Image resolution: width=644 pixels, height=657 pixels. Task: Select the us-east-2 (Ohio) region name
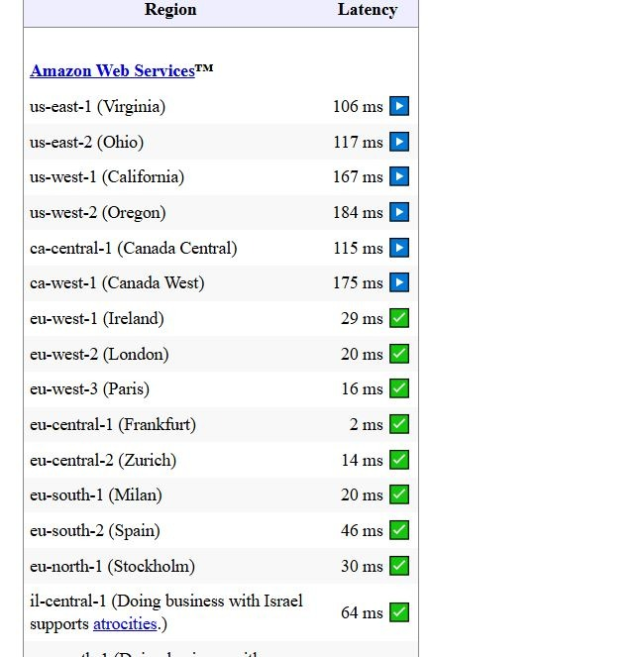(x=87, y=142)
